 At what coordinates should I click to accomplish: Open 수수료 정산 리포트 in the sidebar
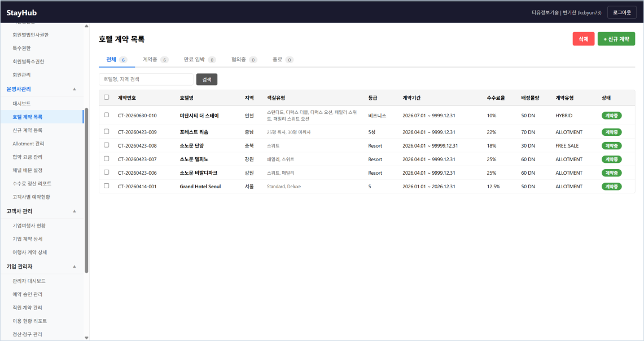pos(32,183)
